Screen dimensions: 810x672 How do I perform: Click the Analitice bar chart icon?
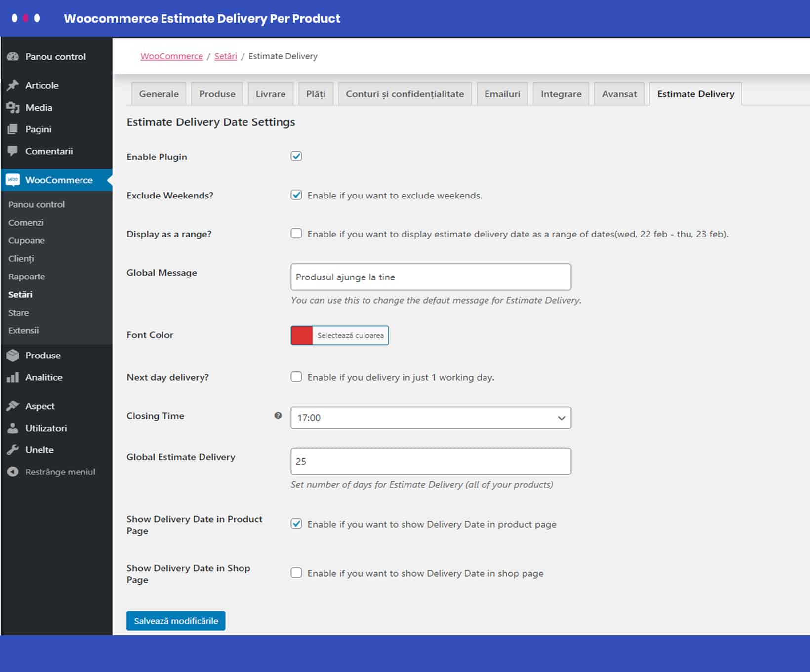(x=13, y=377)
